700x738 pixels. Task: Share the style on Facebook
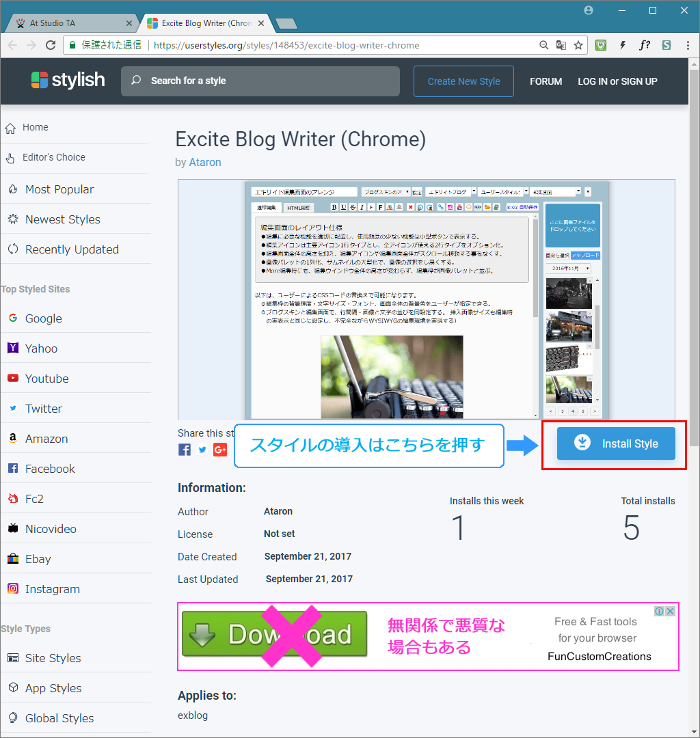tap(185, 450)
